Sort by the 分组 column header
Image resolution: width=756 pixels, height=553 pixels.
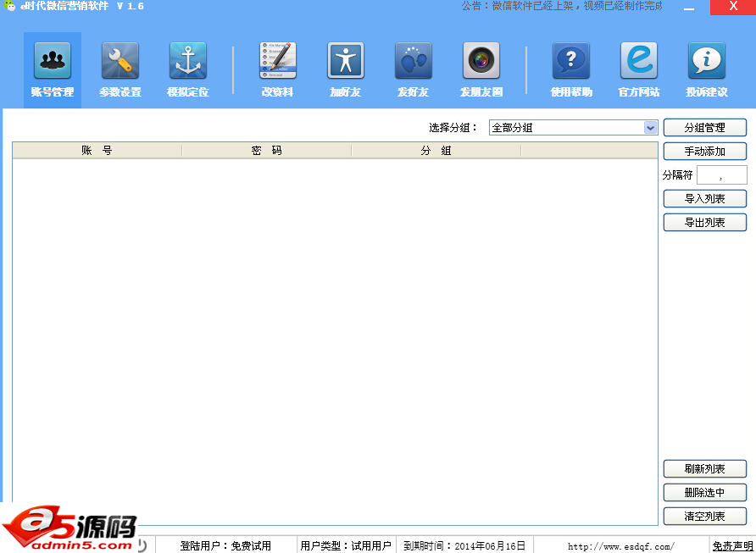(436, 151)
